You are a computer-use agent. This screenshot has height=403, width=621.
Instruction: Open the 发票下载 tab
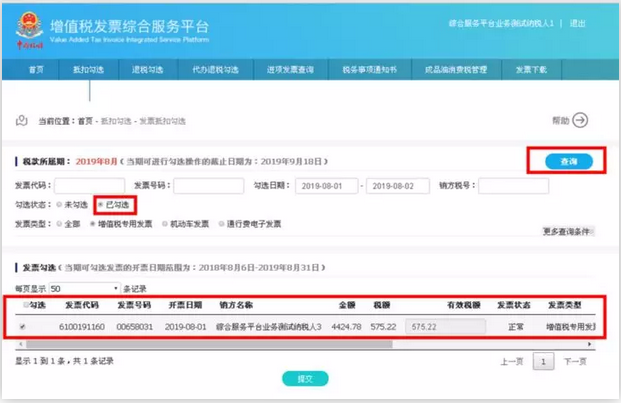coord(531,70)
